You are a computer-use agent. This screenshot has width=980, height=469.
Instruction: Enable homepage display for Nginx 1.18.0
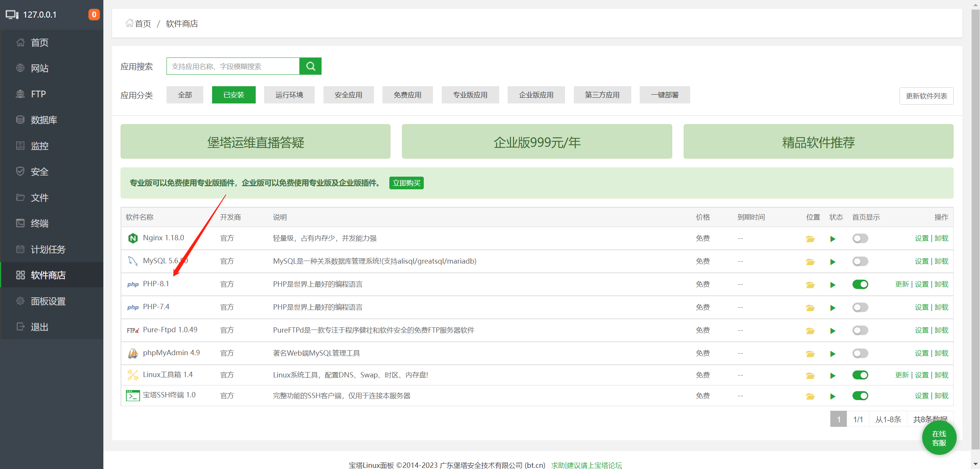point(860,238)
